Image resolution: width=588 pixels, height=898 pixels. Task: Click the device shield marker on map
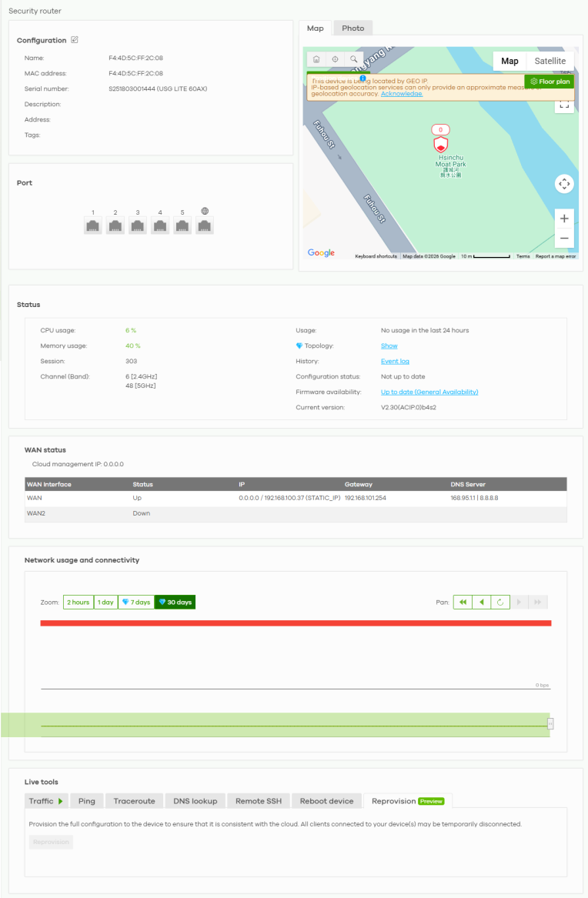441,145
